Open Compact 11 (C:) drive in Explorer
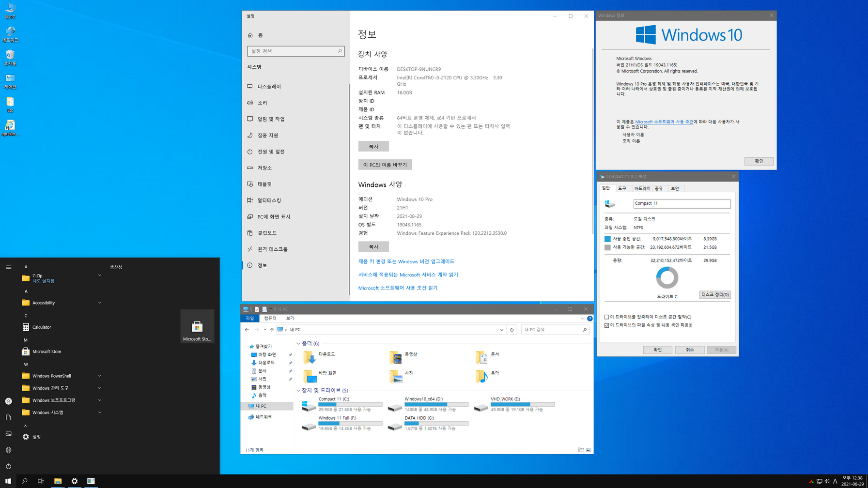868x488 pixels. (341, 404)
